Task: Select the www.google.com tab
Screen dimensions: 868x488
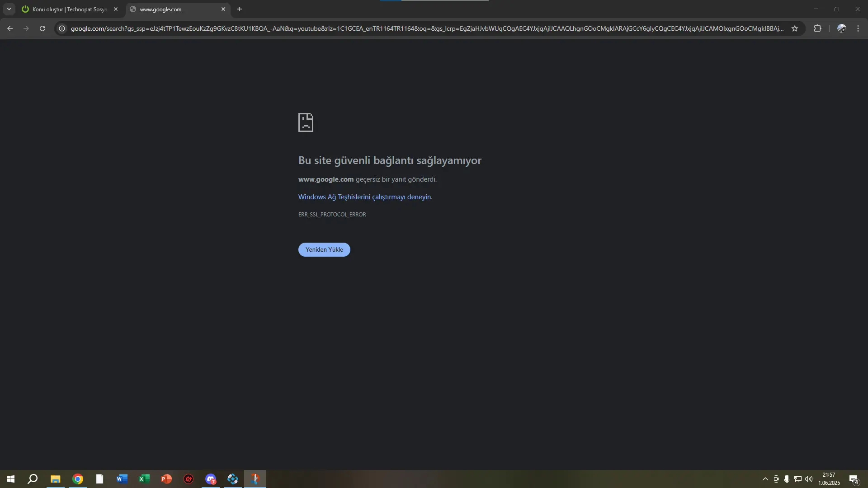Action: click(x=178, y=9)
